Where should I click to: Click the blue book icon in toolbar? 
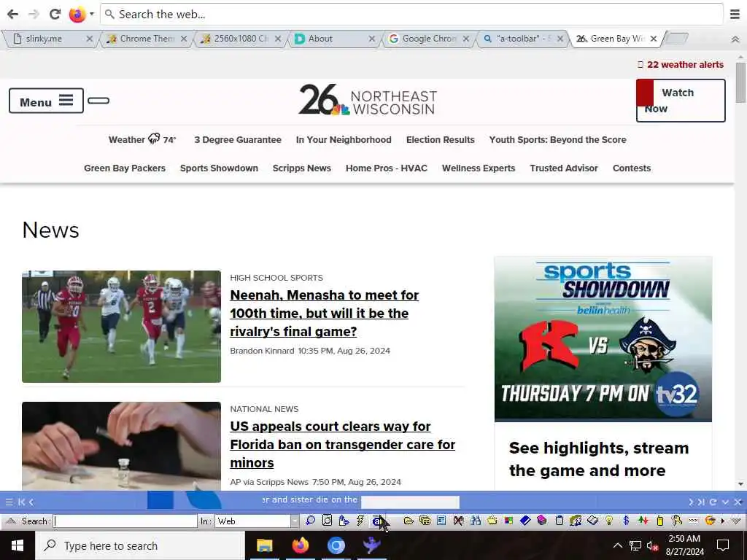click(525, 521)
